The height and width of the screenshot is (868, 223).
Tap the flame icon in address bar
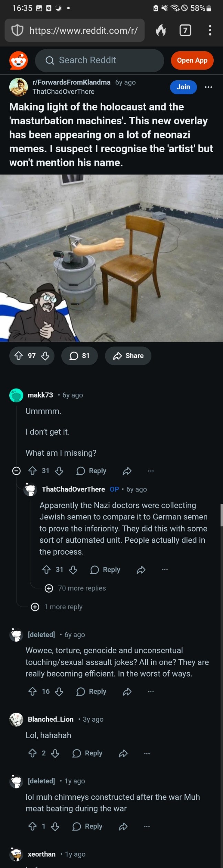(x=161, y=31)
